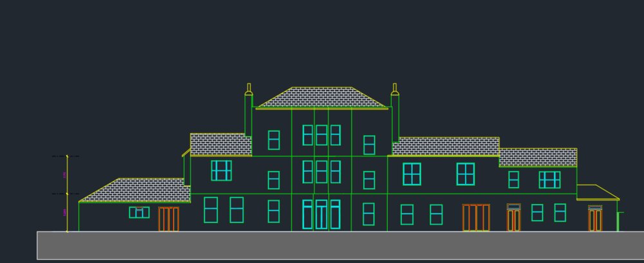Select the green bracket mark at far right edge
The height and width of the screenshot is (263, 644).
620,222
